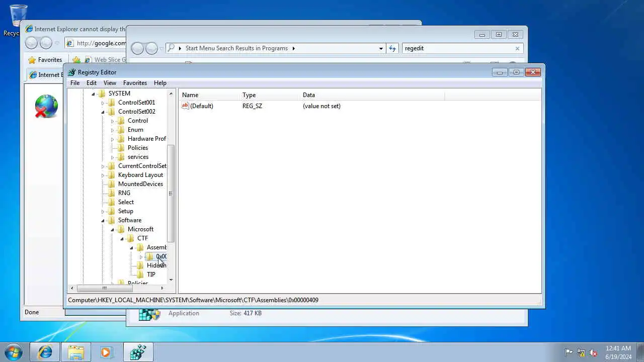
Task: Select the Control key folder icon
Action: (x=121, y=121)
